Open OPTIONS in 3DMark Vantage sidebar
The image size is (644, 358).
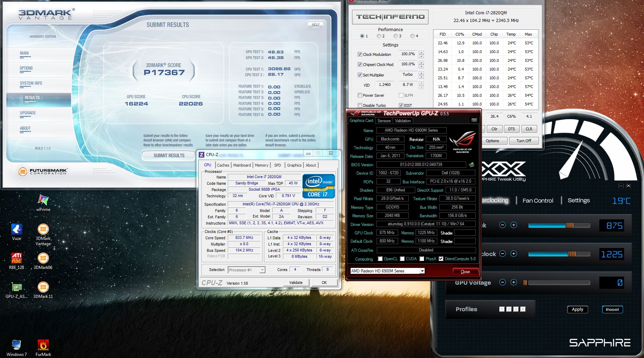point(26,68)
